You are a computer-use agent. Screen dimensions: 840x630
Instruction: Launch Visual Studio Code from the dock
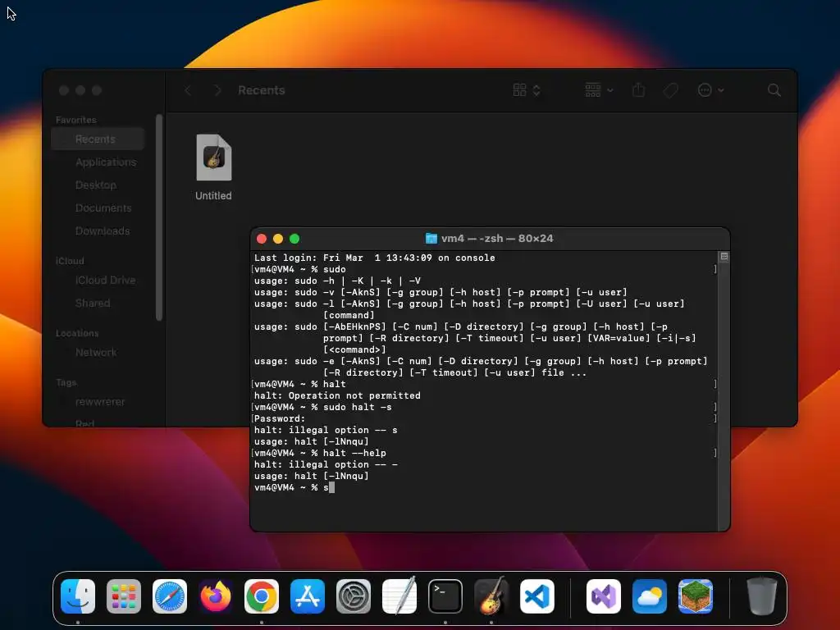click(x=537, y=596)
